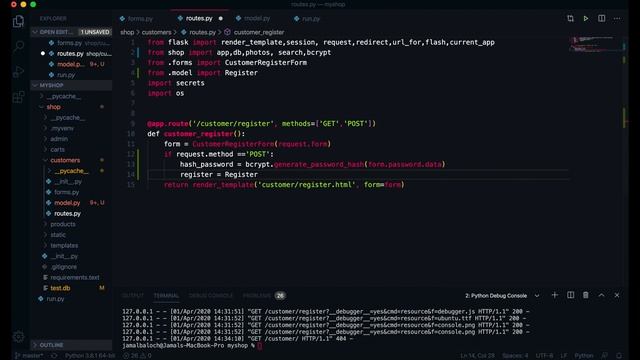This screenshot has height=360, width=640.
Task: Open the Extensions view
Action: [x=18, y=97]
